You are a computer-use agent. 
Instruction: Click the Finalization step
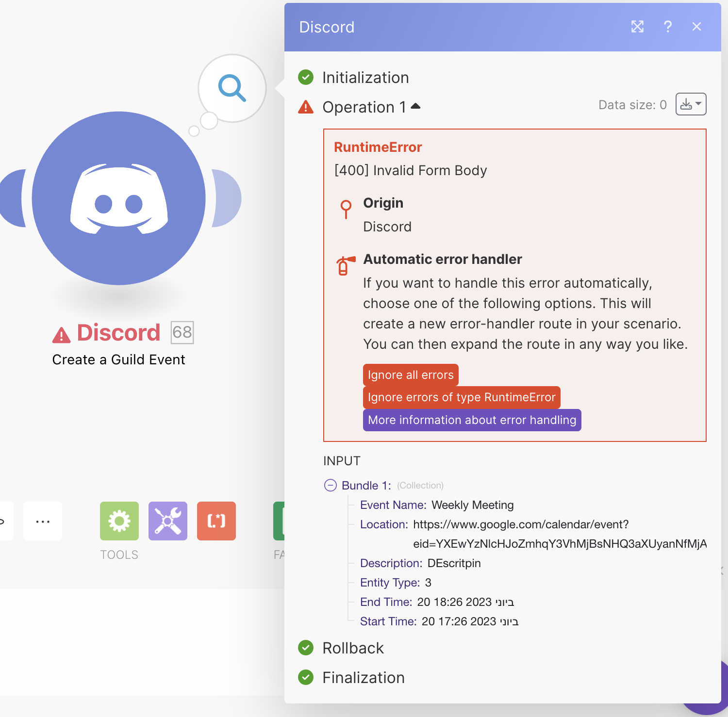coord(363,678)
